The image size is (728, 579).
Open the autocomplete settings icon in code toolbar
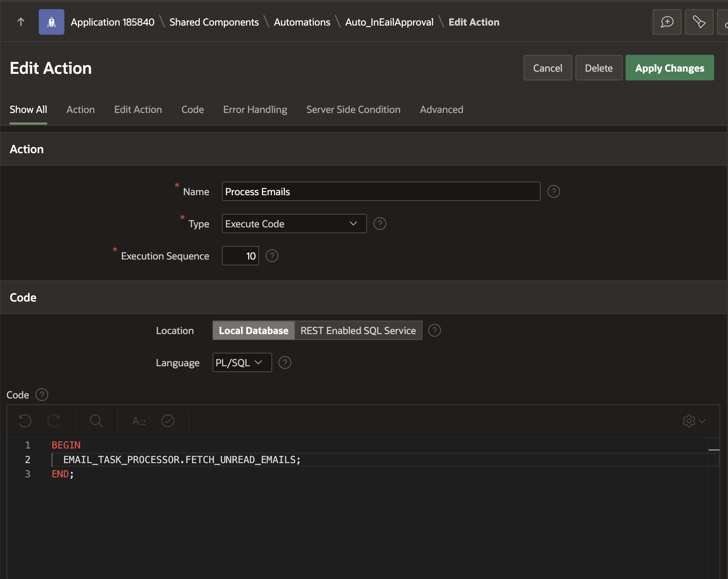point(139,421)
